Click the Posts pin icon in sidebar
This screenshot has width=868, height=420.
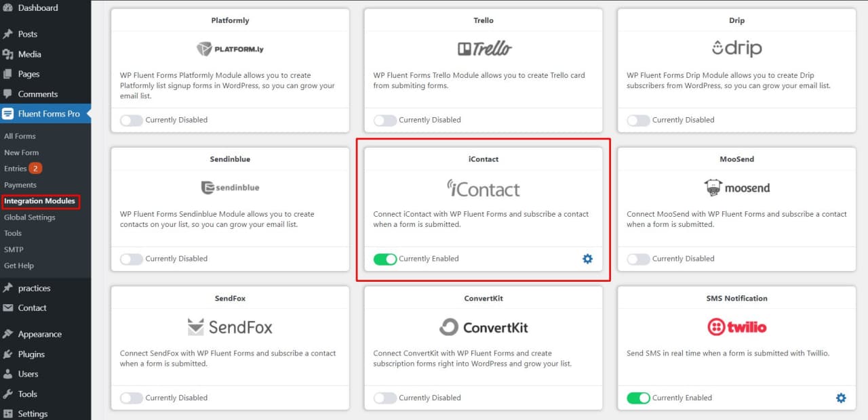[x=7, y=34]
